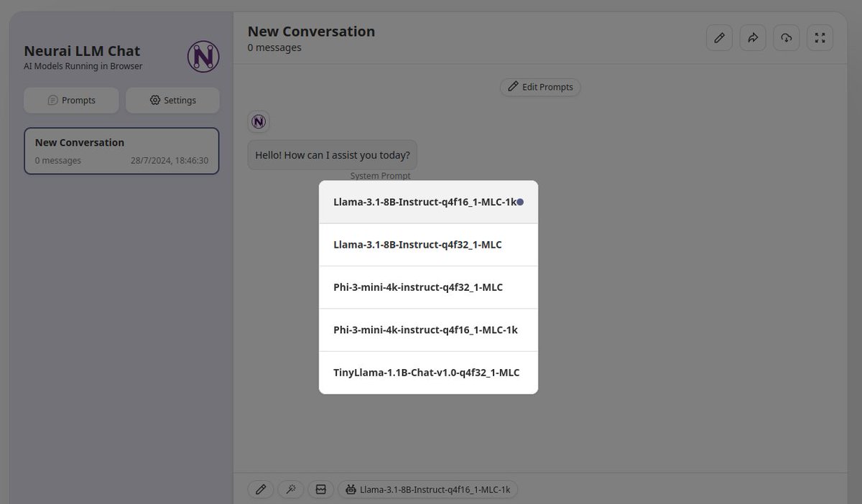Choose TinyLlama-1.1B-Chat-v1.0-q4f32_1-MLC model
This screenshot has height=504, width=862.
pos(428,373)
